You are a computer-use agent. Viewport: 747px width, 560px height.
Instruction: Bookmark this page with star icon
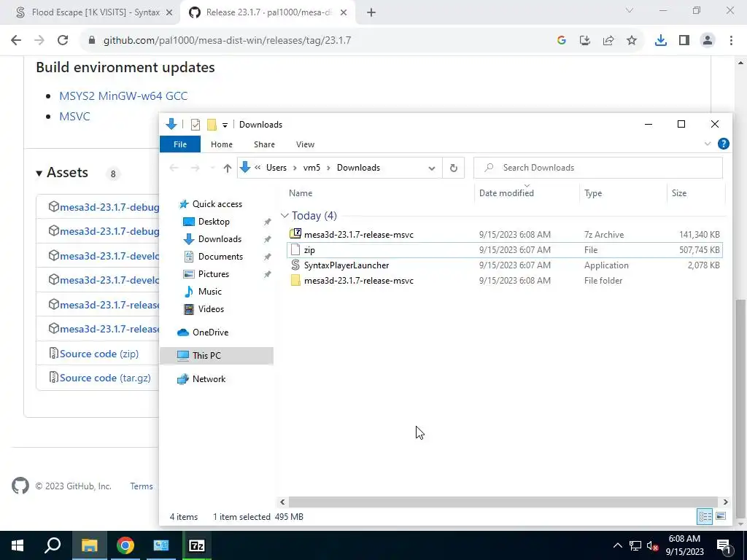(x=632, y=41)
